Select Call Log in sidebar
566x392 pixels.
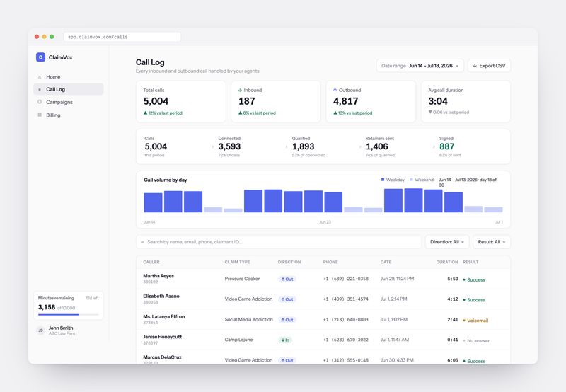[68, 89]
